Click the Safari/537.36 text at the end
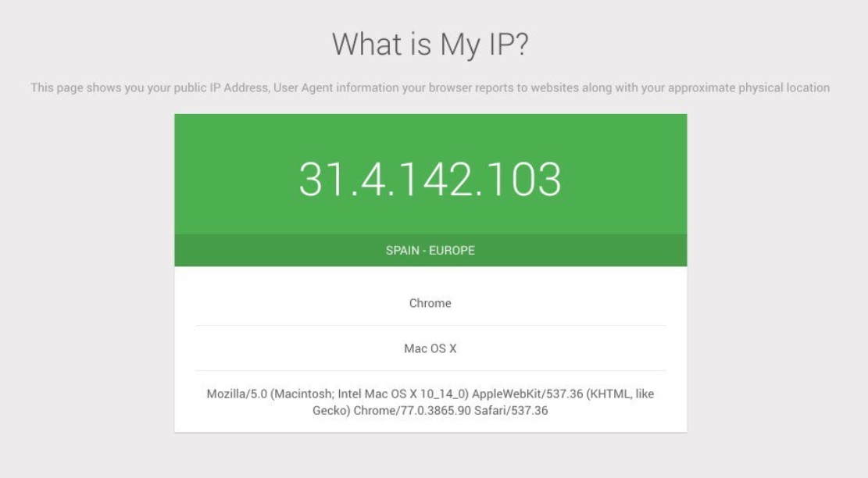This screenshot has width=868, height=478. point(511,411)
